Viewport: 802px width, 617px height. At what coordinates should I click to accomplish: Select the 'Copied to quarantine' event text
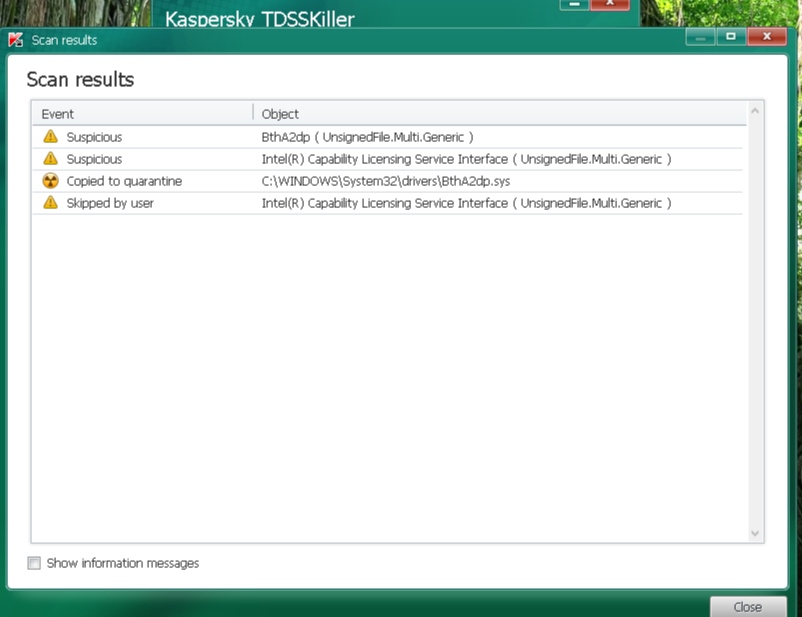pyautogui.click(x=124, y=181)
